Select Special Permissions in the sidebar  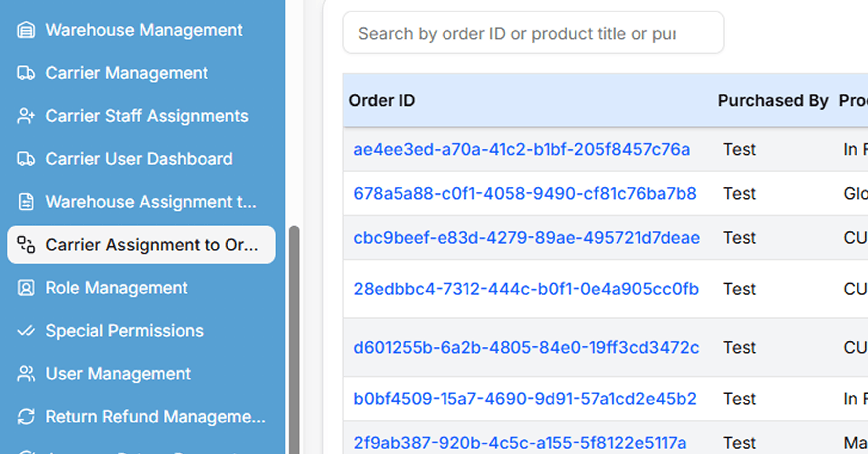tap(124, 331)
